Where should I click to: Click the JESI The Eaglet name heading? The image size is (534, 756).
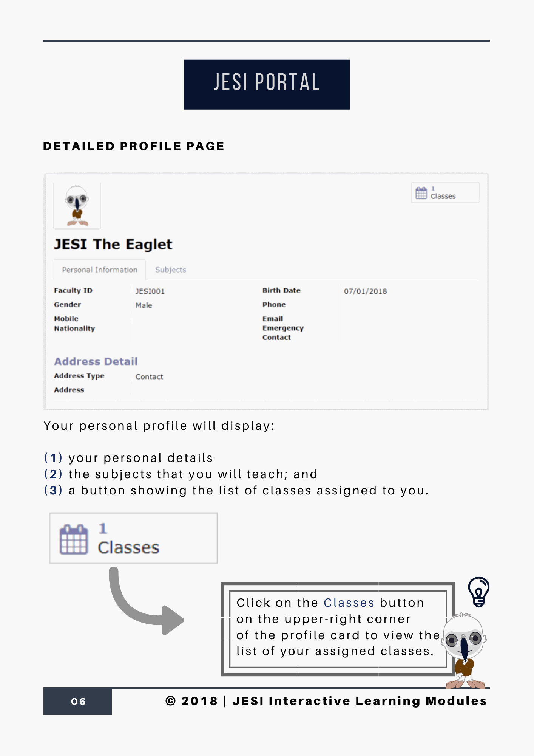113,245
